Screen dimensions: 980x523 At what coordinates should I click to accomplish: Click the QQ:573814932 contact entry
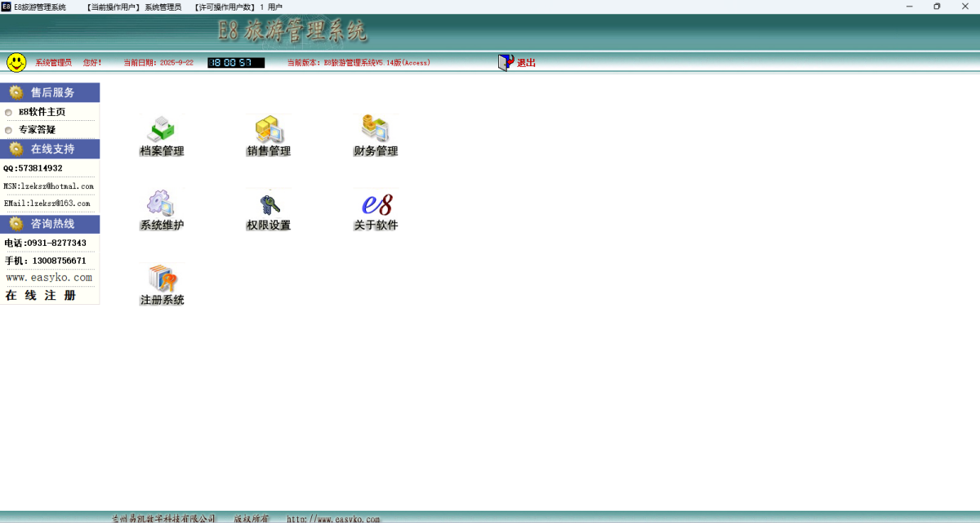tap(33, 168)
